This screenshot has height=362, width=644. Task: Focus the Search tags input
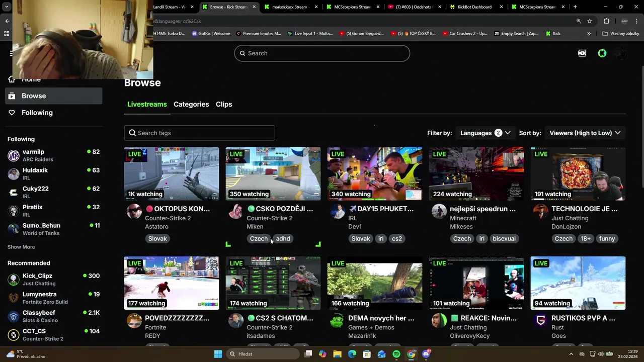pyautogui.click(x=199, y=133)
